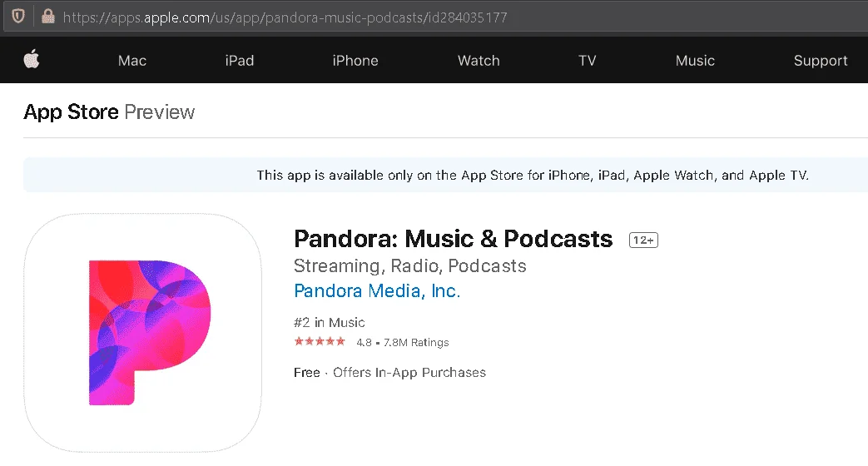Click the Pandora app icon image

143,333
